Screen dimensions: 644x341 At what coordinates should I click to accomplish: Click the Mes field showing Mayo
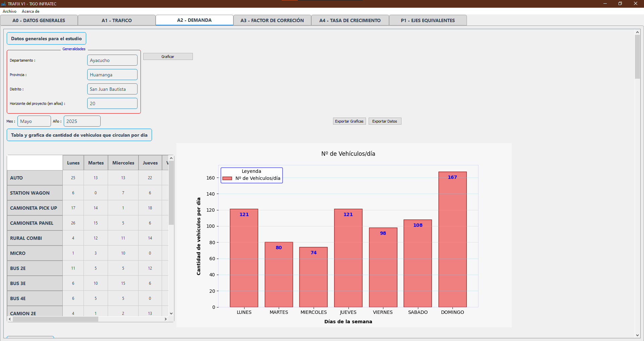[34, 121]
